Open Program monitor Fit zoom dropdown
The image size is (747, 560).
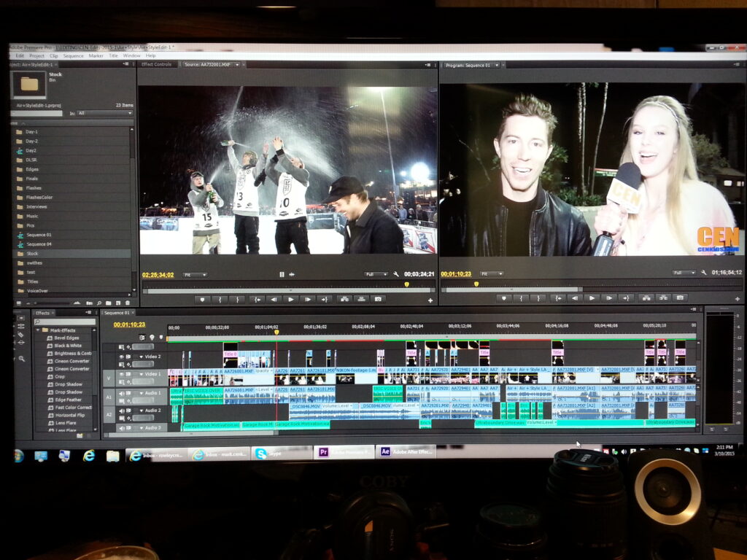tap(492, 274)
